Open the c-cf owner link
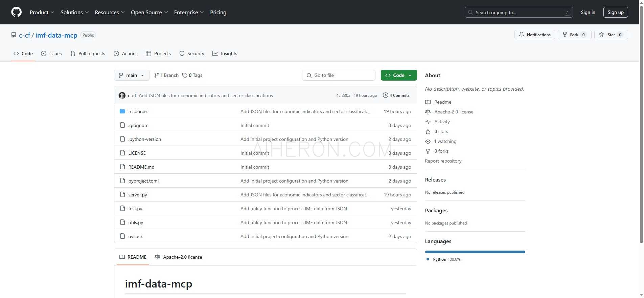This screenshot has height=298, width=644. (25, 35)
